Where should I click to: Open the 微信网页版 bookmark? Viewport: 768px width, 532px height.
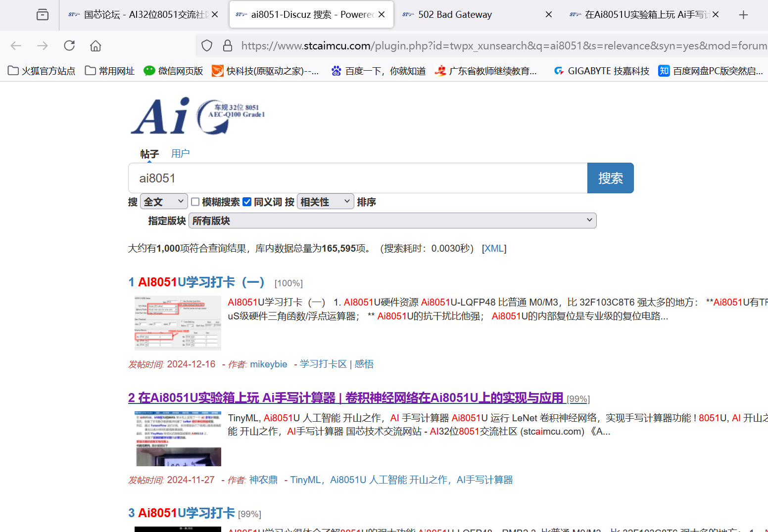173,71
